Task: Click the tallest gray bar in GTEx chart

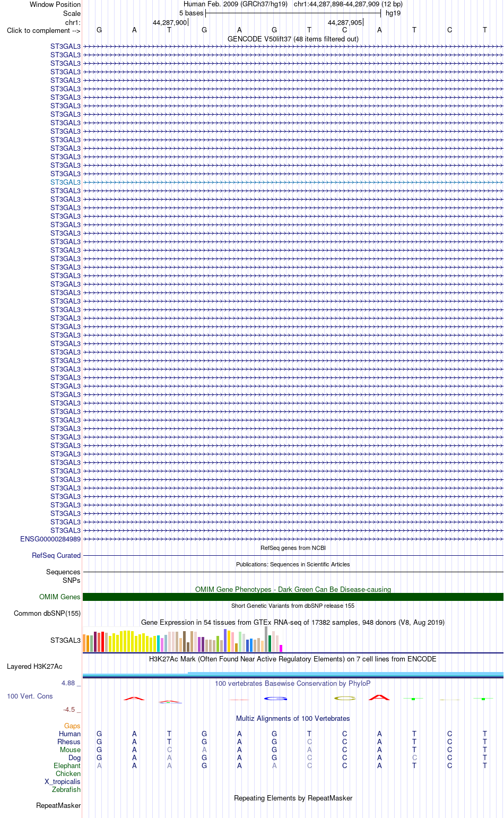Action: 266,639
